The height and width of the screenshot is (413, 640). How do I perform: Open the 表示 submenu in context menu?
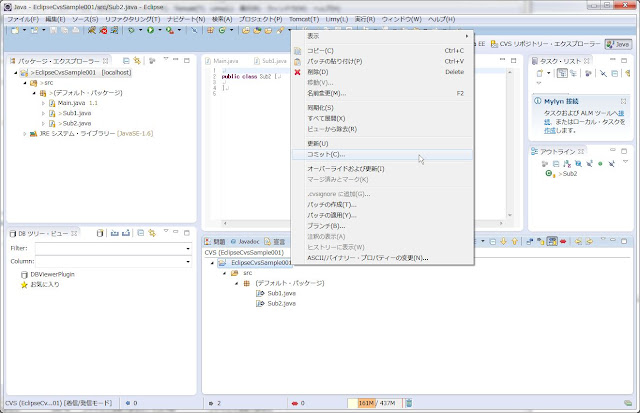(x=382, y=36)
